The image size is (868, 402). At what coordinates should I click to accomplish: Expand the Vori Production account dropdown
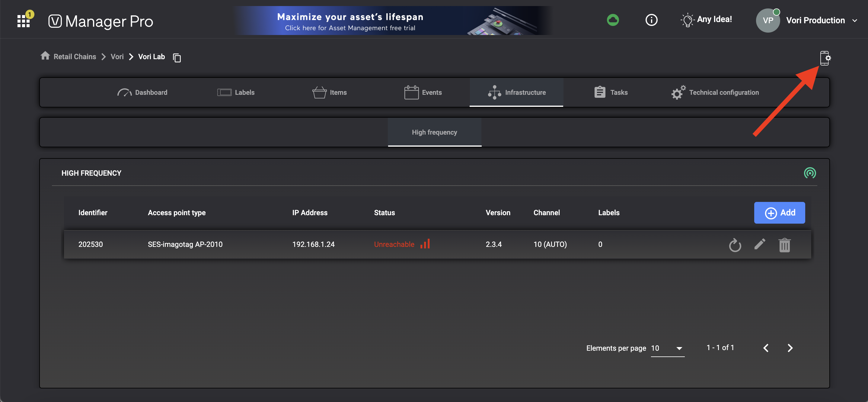coord(854,21)
